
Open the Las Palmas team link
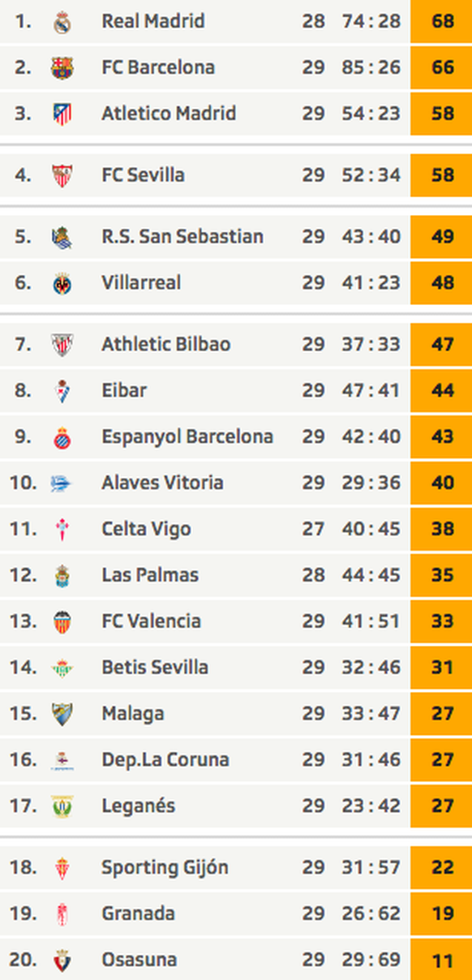click(x=150, y=575)
